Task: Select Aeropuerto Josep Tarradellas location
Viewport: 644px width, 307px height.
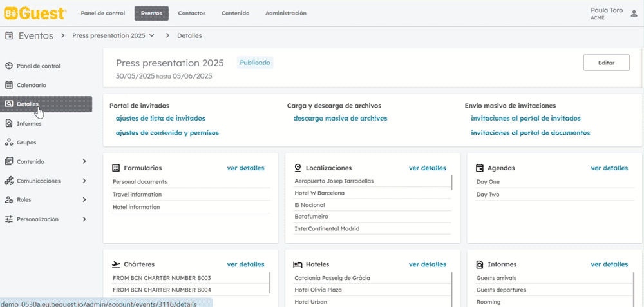Action: 372,181
